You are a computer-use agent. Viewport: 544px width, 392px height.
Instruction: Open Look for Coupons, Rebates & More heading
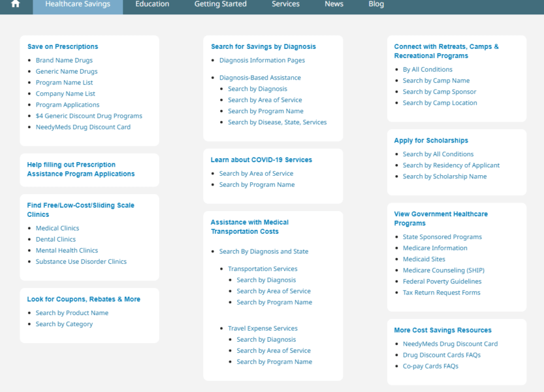[84, 299]
